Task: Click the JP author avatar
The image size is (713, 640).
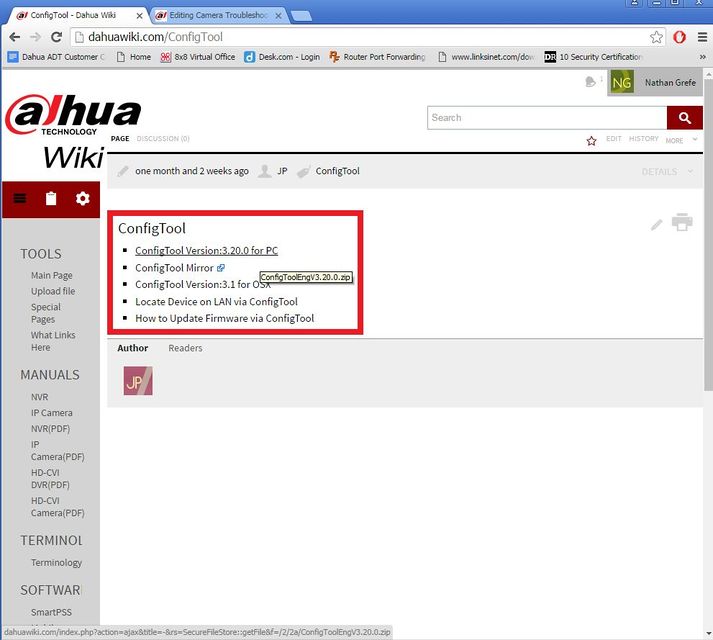Action: [138, 381]
